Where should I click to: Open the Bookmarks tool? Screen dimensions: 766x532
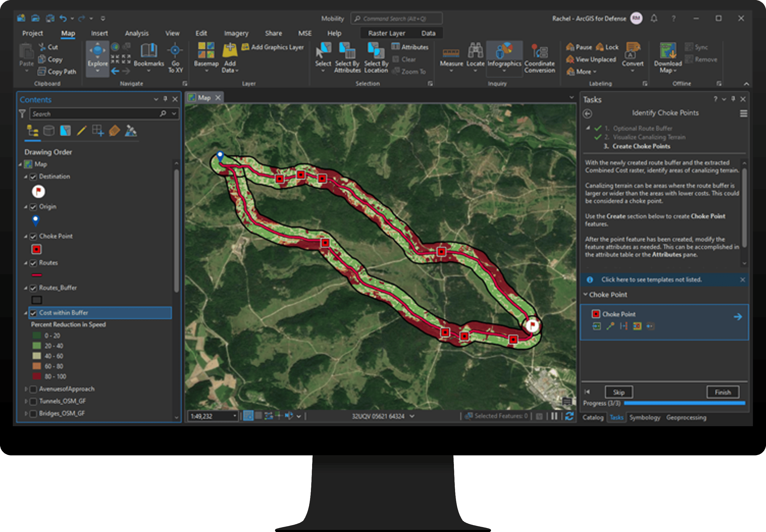[x=149, y=51]
